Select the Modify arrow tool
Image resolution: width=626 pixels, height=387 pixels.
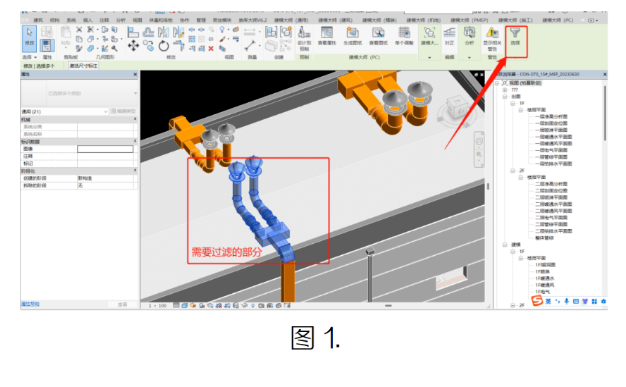click(x=30, y=39)
